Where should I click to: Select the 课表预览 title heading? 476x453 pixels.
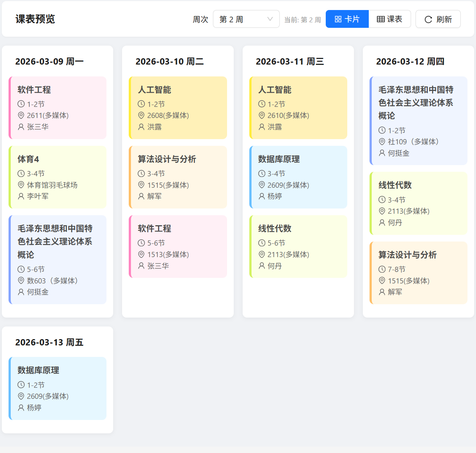point(35,19)
